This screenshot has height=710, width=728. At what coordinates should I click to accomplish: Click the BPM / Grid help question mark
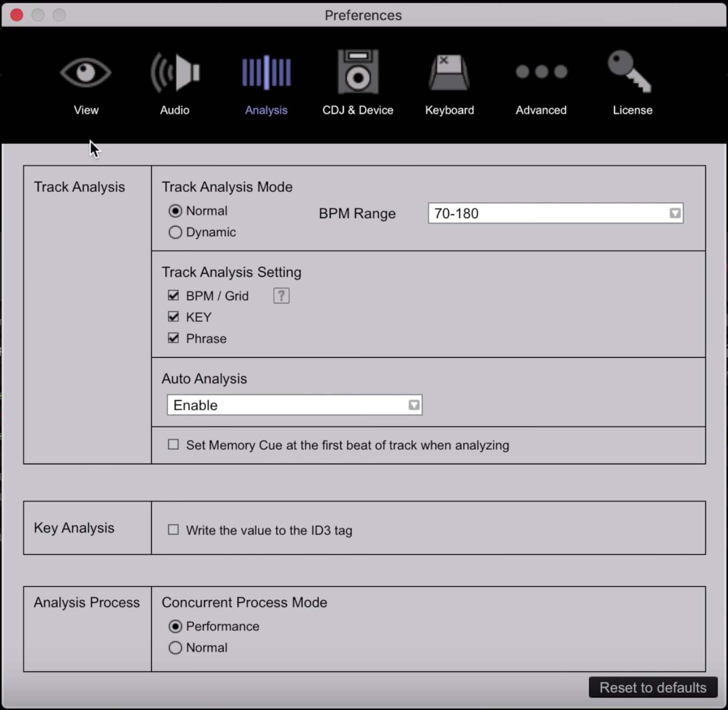(281, 296)
